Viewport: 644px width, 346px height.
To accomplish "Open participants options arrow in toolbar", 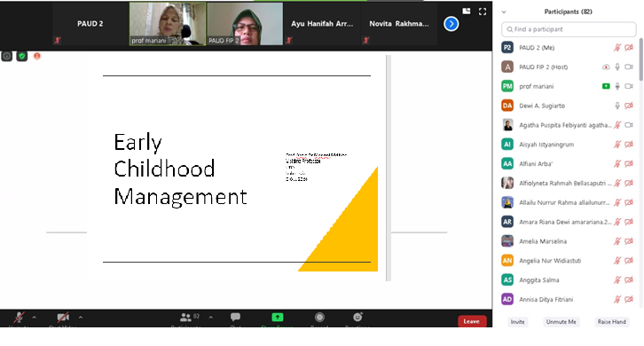I will tap(211, 318).
